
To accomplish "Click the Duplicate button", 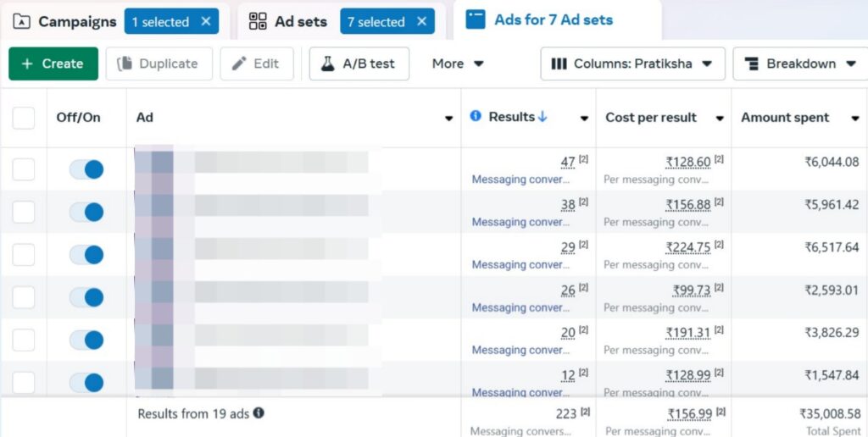I will (x=159, y=64).
